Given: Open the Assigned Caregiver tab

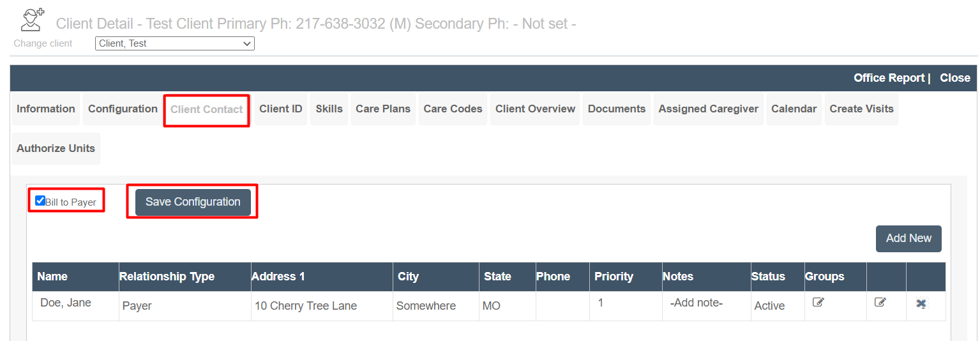Looking at the screenshot, I should [709, 109].
